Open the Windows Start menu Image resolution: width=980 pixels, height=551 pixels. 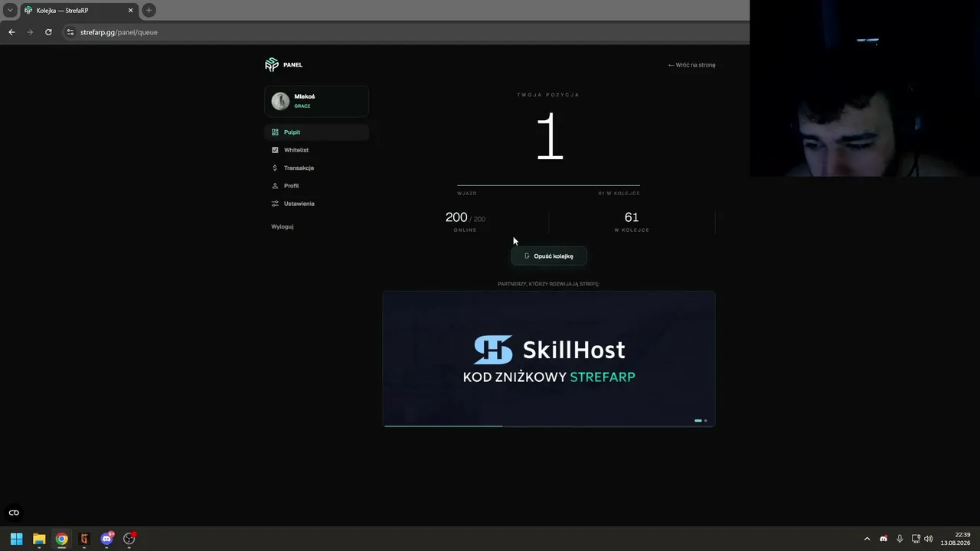[16, 539]
